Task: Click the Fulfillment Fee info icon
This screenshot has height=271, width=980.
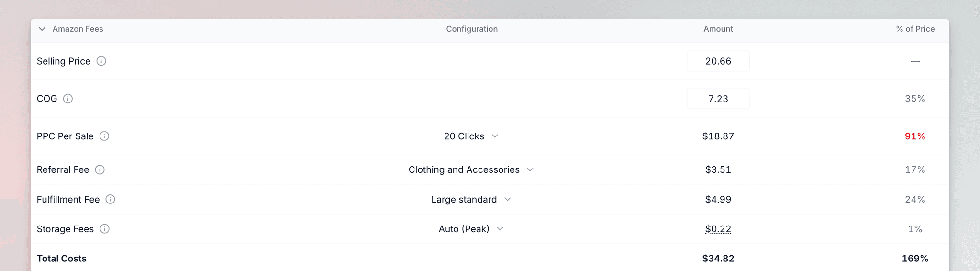Action: (110, 199)
